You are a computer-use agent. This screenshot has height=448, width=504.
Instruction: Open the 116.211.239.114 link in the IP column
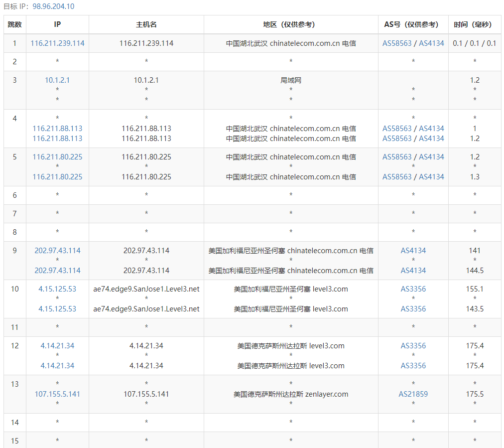click(58, 43)
